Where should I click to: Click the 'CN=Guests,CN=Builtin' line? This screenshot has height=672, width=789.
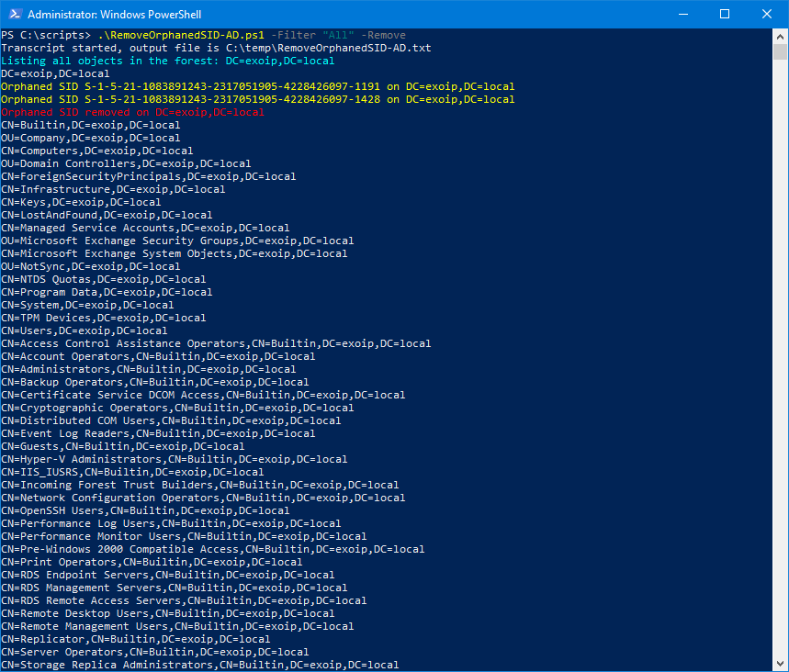tap(123, 446)
